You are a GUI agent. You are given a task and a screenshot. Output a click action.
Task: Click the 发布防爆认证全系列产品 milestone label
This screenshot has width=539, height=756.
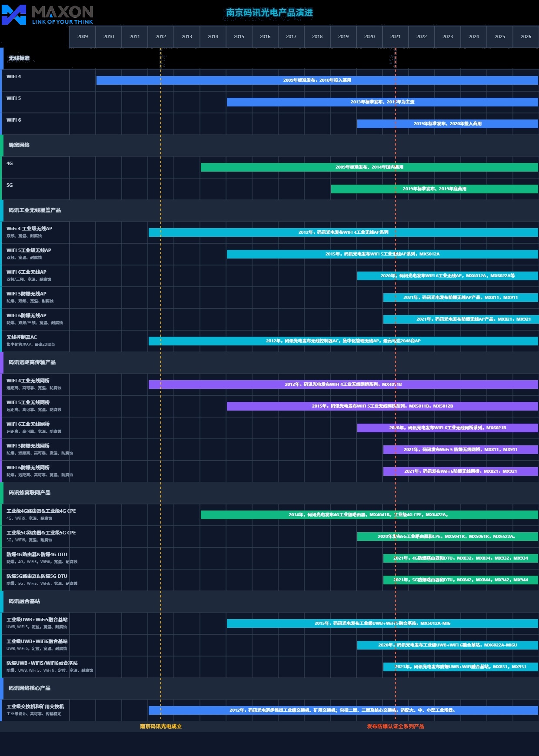coord(396,726)
